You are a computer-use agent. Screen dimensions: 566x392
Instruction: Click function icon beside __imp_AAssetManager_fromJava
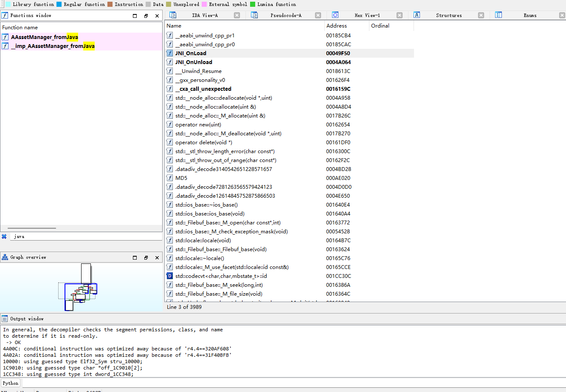5,46
